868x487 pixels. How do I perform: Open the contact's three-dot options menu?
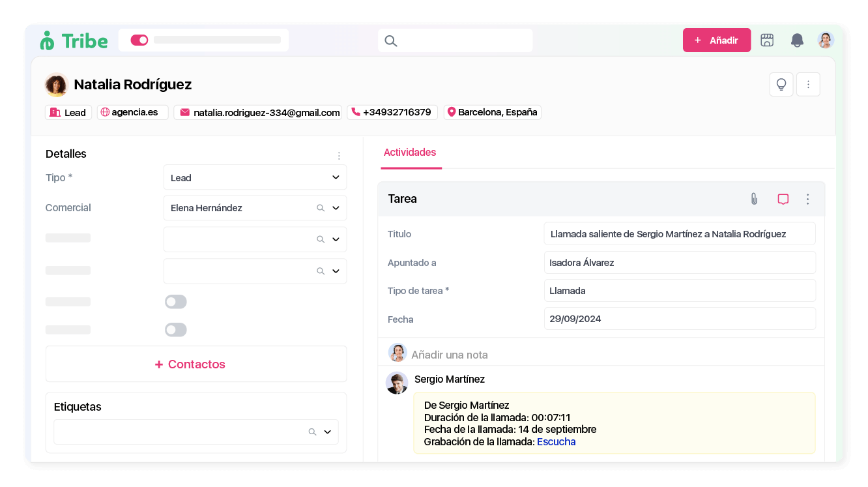[808, 84]
